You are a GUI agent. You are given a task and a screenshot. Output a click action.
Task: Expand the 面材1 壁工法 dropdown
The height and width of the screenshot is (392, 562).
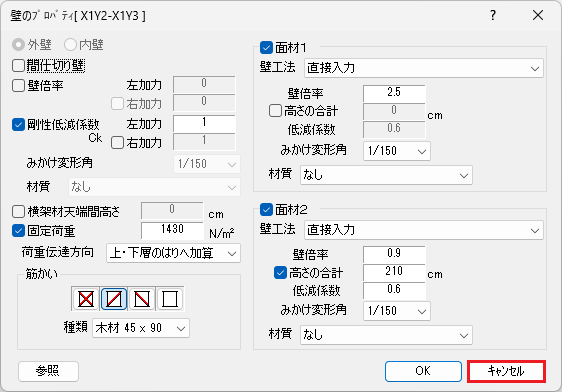click(x=424, y=68)
